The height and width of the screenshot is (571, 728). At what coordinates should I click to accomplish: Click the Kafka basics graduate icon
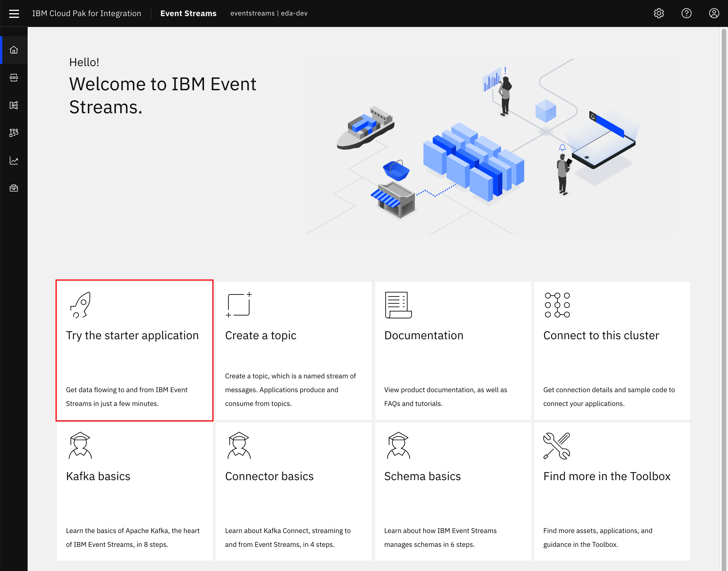80,445
